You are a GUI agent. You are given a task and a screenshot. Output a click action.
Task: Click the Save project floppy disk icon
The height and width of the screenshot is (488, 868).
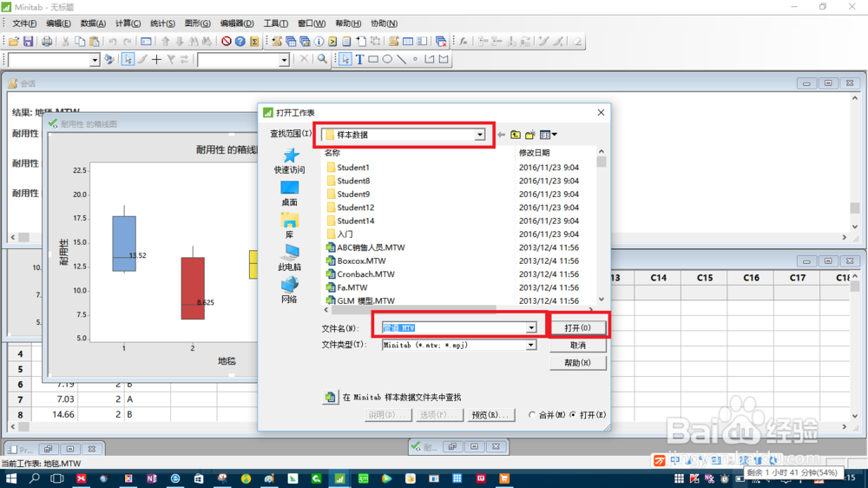(28, 42)
